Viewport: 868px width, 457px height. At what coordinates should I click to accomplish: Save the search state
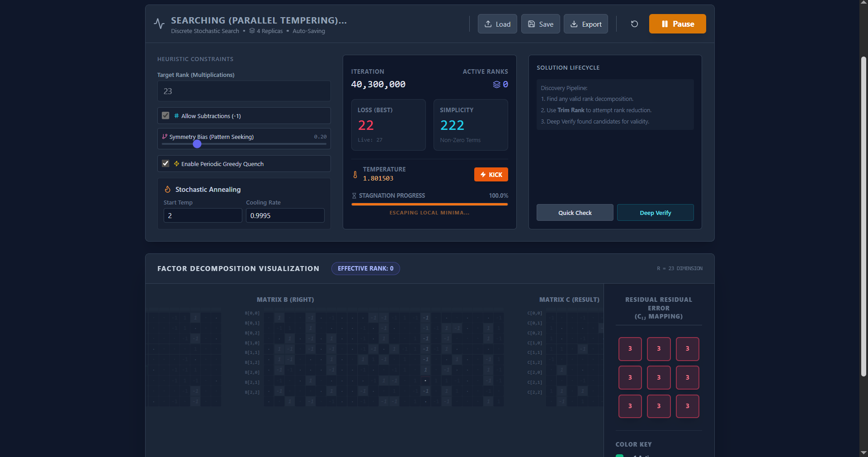(x=540, y=24)
